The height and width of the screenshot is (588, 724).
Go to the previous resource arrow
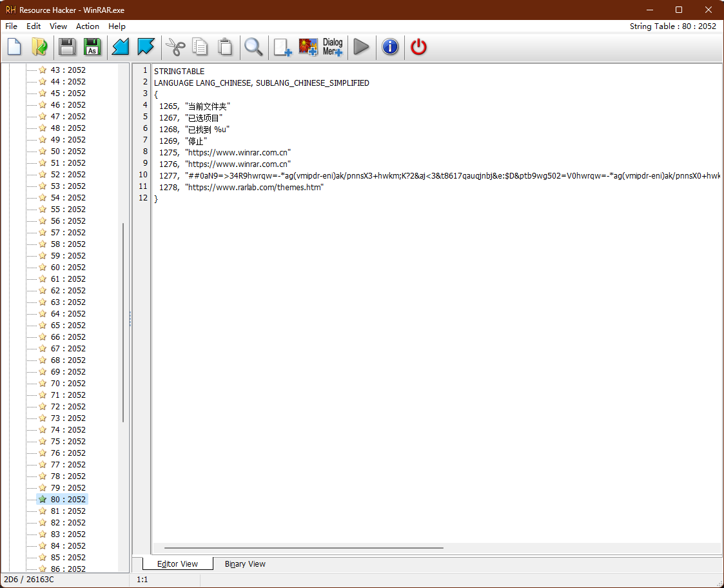pyautogui.click(x=121, y=47)
